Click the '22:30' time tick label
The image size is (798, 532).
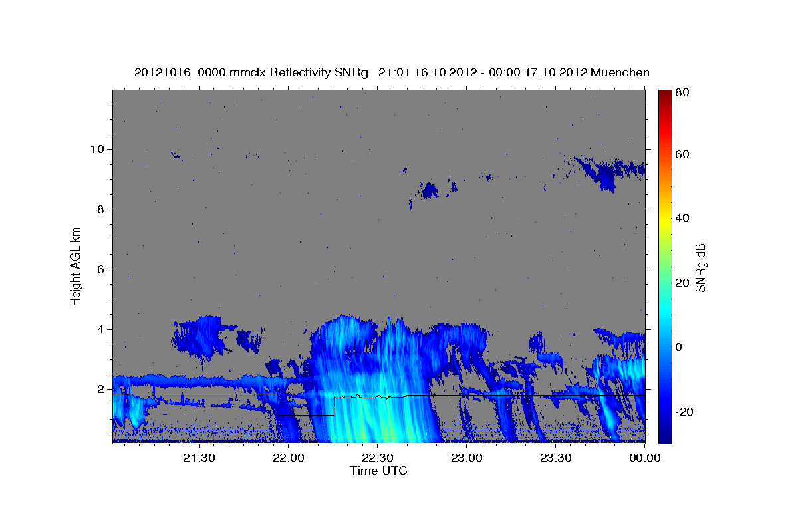click(378, 458)
